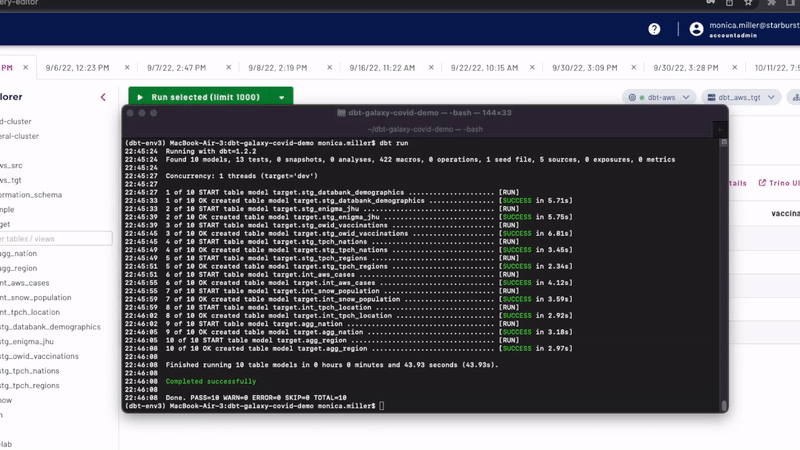Close the first PM query tab
800x450 pixels.
tap(26, 67)
